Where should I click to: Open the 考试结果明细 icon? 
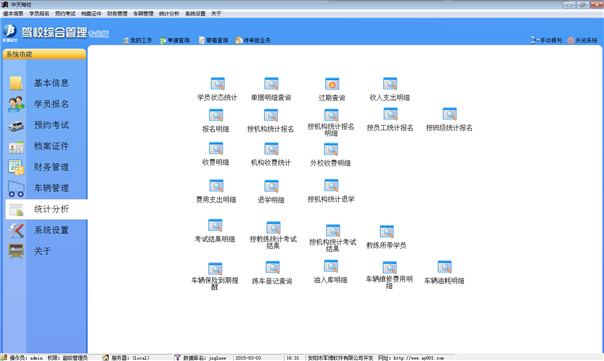[x=215, y=226]
